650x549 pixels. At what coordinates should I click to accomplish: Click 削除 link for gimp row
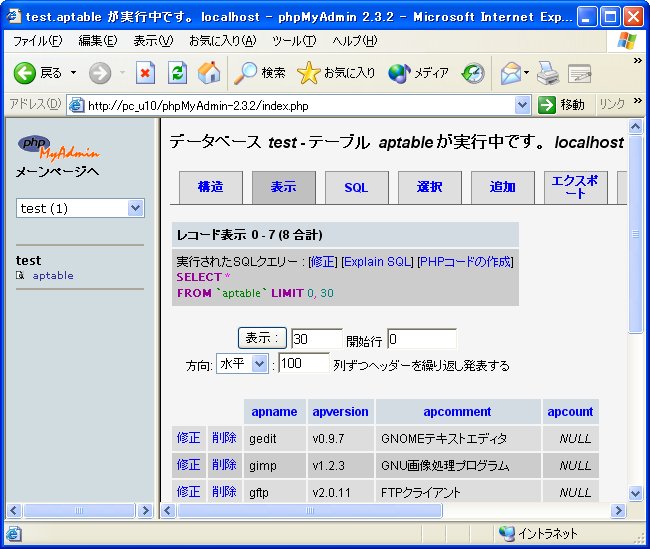[224, 465]
